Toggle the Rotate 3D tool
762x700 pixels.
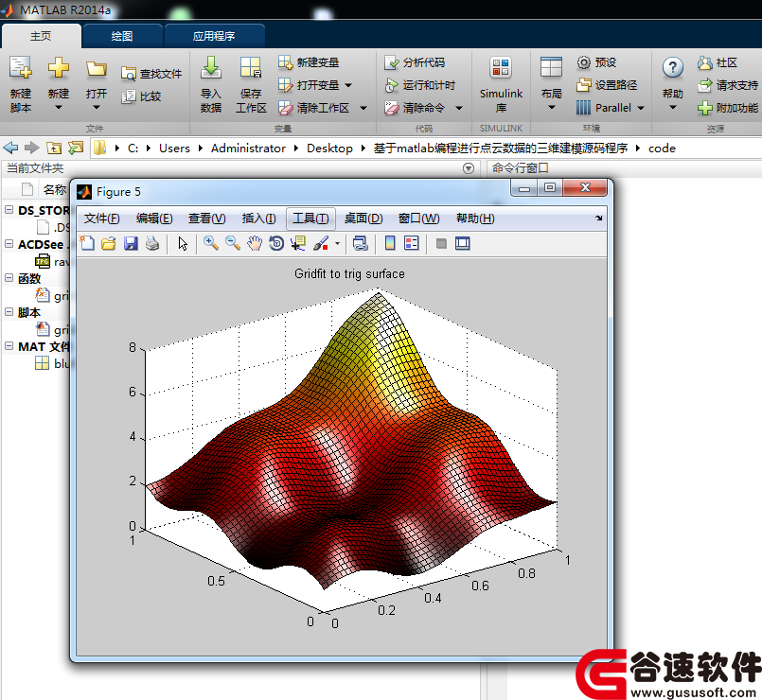pyautogui.click(x=276, y=243)
